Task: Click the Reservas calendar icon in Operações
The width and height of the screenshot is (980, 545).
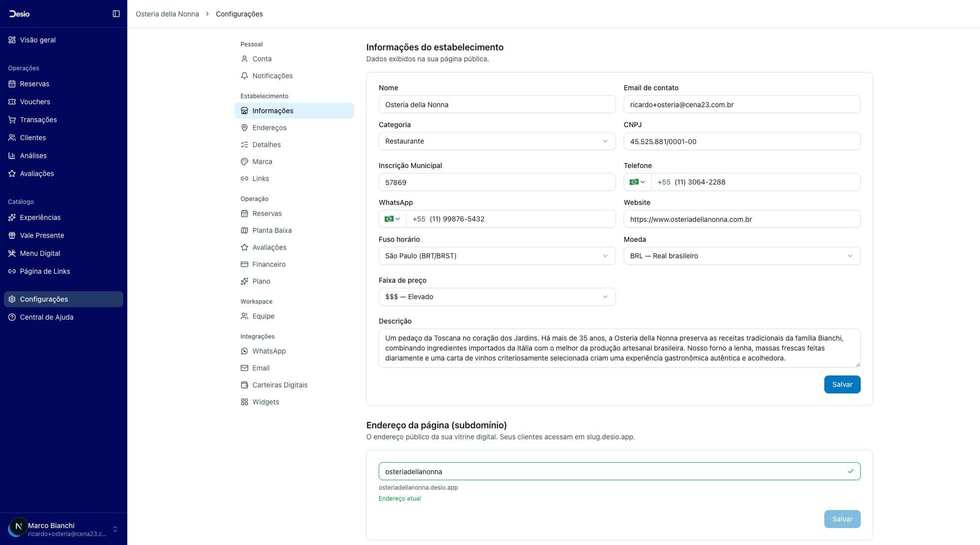Action: click(12, 84)
